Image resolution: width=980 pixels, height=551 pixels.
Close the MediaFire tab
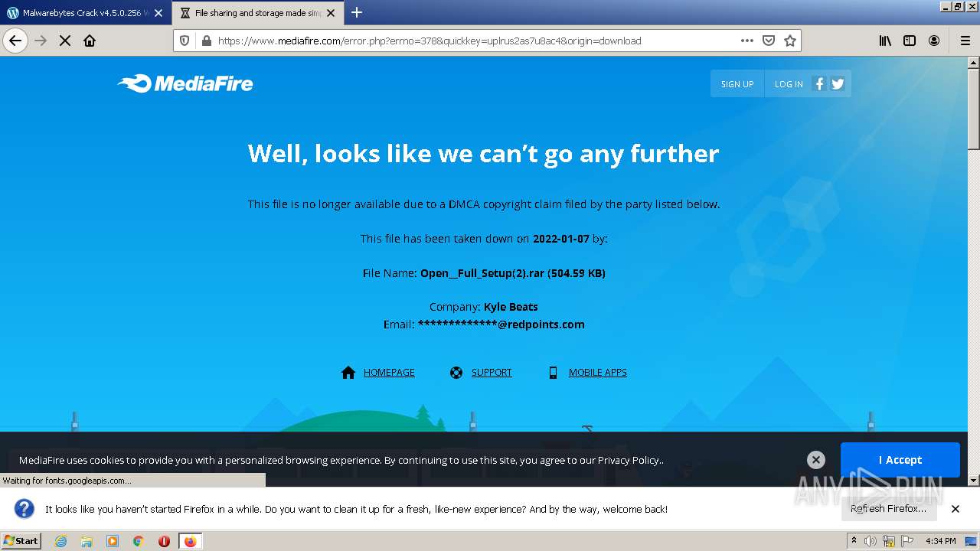tap(331, 13)
